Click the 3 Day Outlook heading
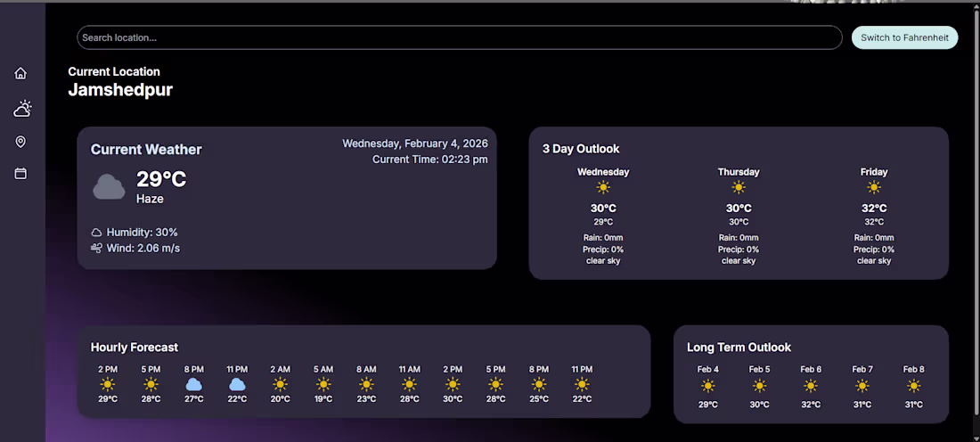This screenshot has width=980, height=442. (581, 149)
